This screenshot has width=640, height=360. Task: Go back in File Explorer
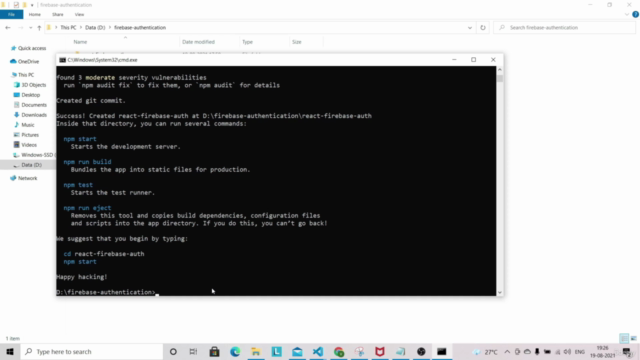click(x=8, y=27)
